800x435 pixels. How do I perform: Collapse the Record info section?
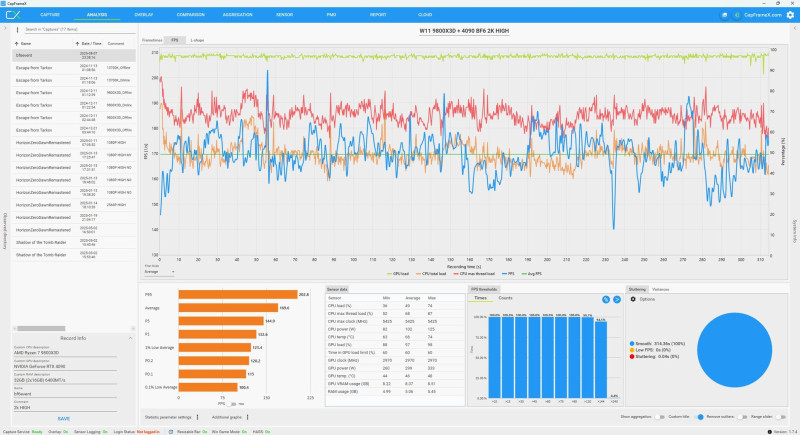(130, 338)
